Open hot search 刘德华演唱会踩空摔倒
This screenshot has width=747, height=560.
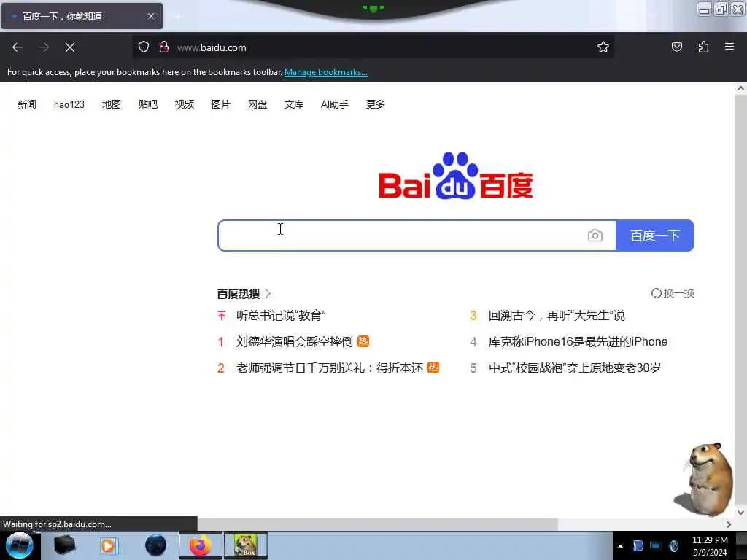[x=294, y=341]
